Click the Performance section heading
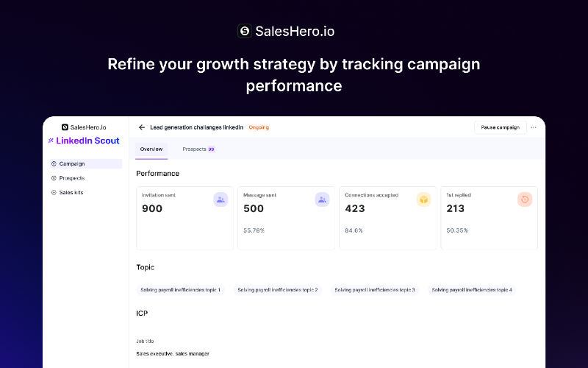Viewport: 588px width, 368px height. click(158, 174)
